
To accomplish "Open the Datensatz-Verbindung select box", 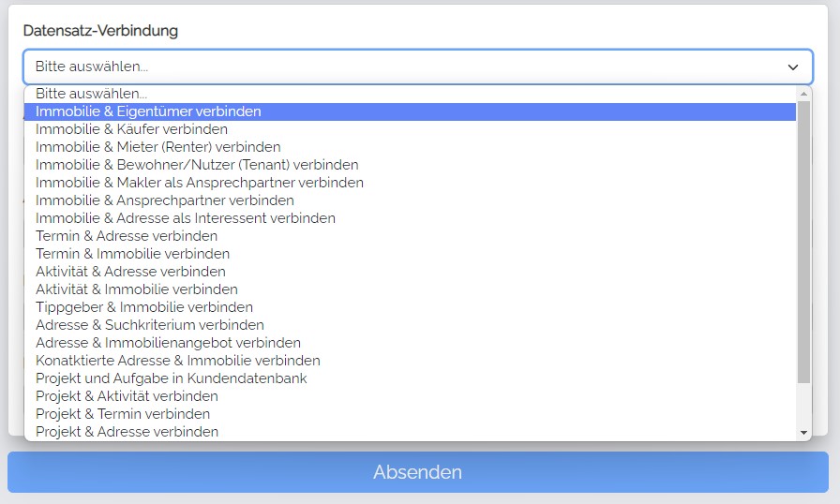I will coord(417,67).
